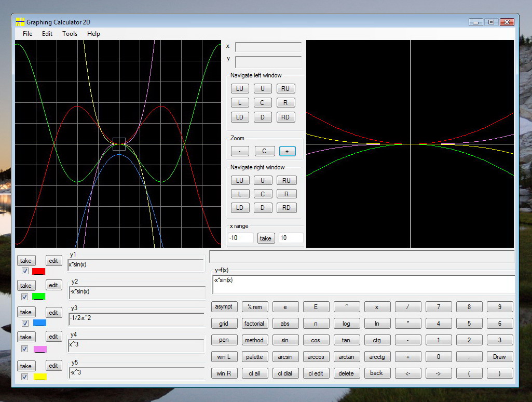Click the grid keypad button
The image size is (532, 402).
point(224,323)
